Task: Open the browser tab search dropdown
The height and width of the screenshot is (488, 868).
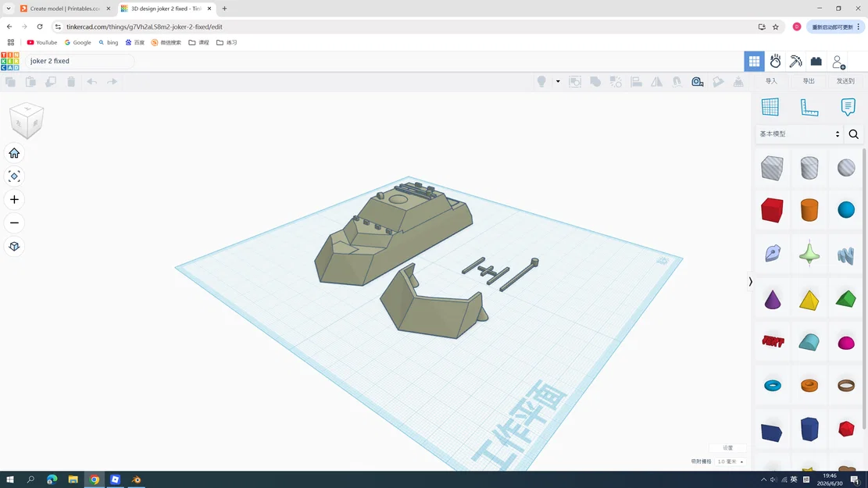Action: coord(9,9)
